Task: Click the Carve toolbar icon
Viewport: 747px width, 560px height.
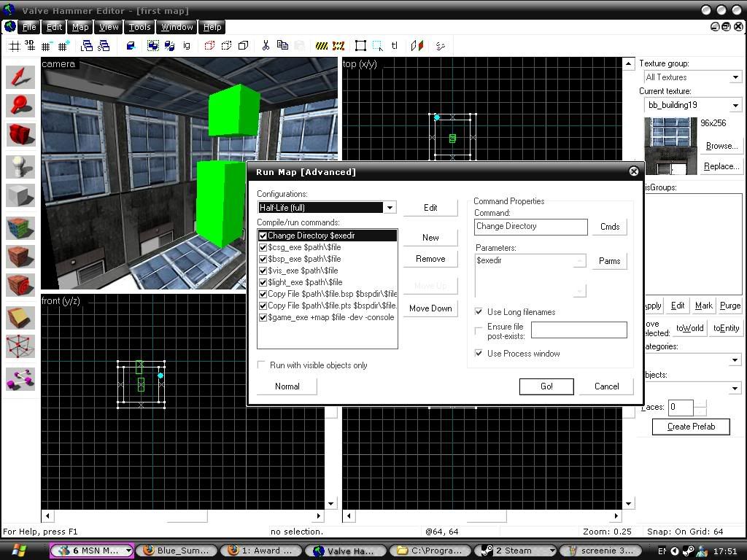Action: pos(131,46)
